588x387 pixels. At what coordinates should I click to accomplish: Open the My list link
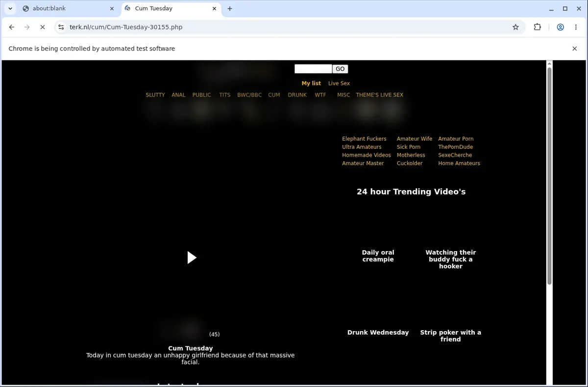(311, 83)
